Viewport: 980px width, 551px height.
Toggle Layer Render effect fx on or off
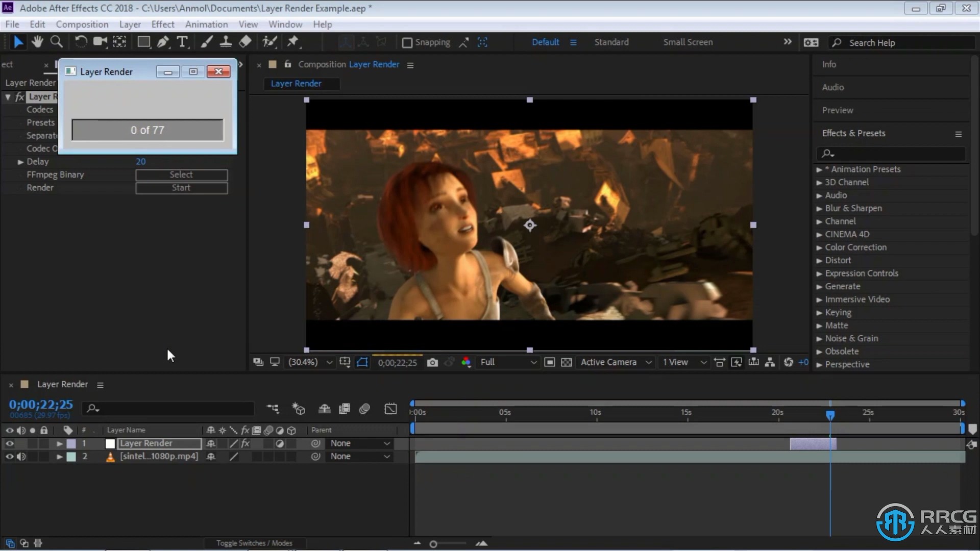point(19,96)
